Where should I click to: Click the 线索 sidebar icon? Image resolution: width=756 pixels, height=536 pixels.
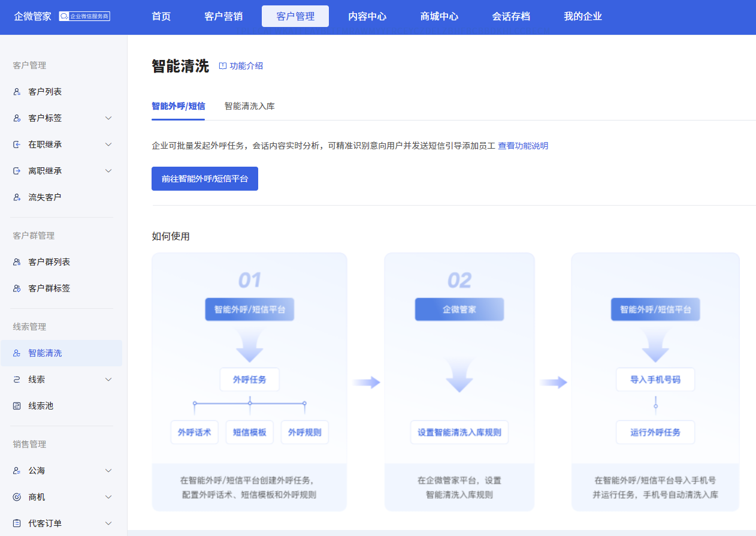point(17,380)
